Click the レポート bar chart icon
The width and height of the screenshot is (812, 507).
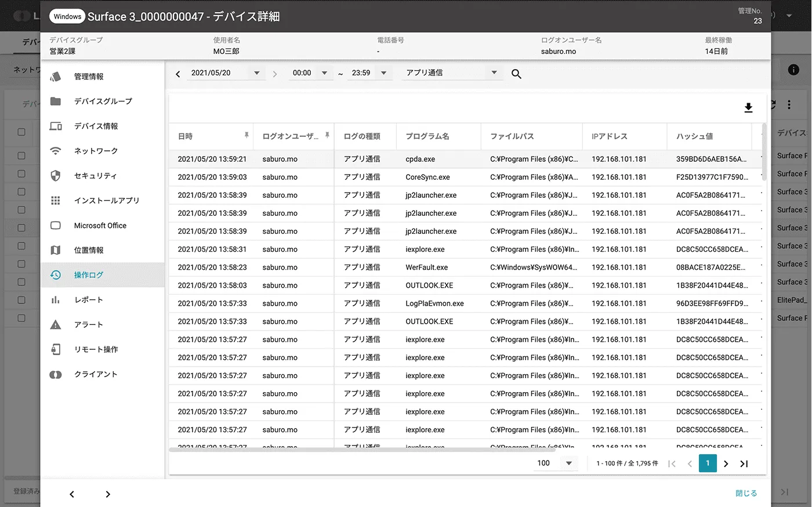tap(56, 300)
